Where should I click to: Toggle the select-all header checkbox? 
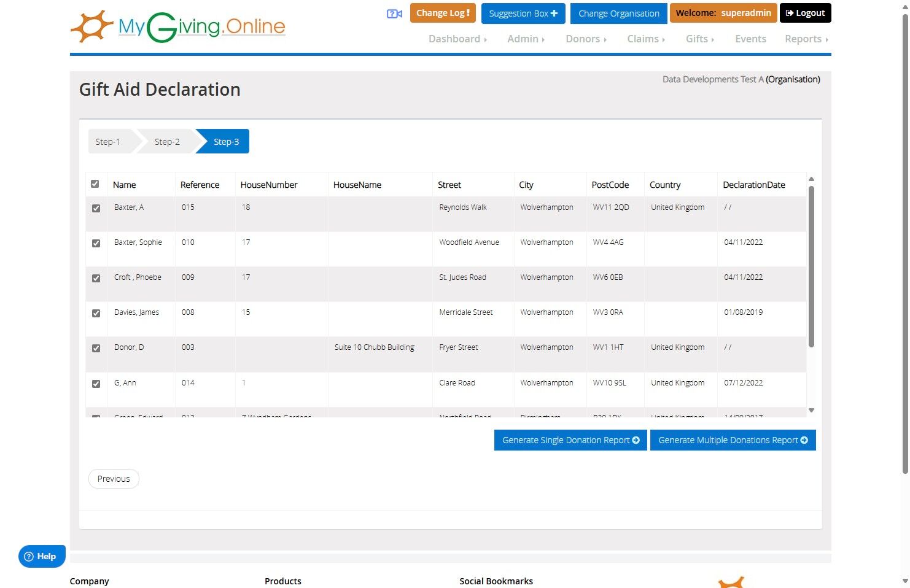(x=95, y=184)
